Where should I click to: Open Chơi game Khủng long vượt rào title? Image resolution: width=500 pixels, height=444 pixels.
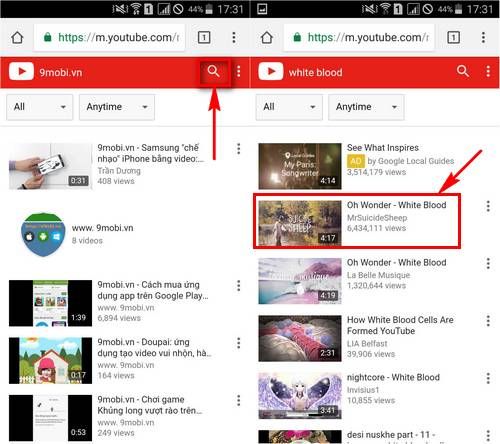click(150, 405)
